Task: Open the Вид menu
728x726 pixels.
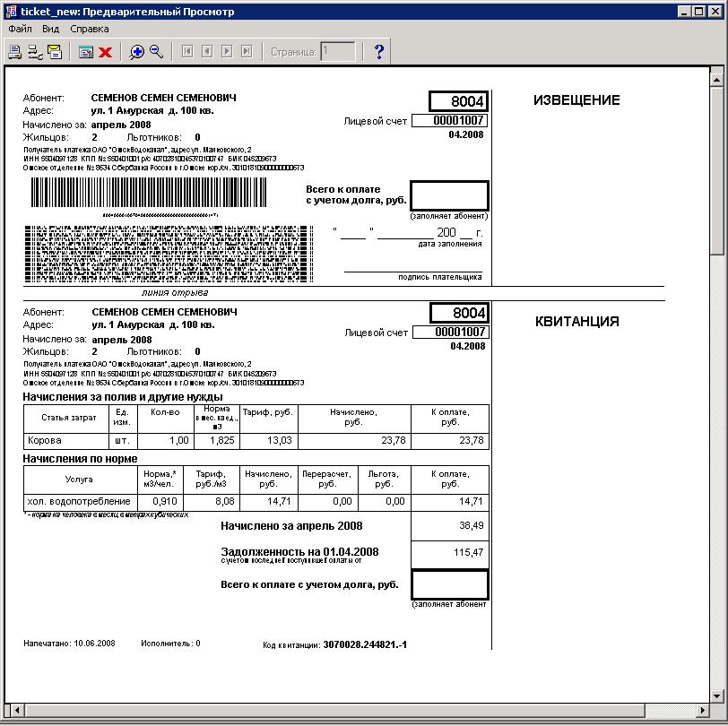Action: pos(51,29)
